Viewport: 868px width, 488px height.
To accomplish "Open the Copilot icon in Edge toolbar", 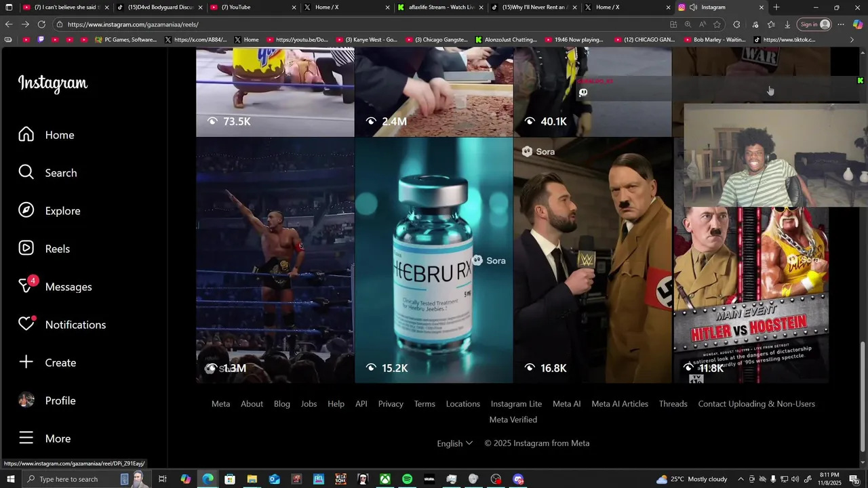I will point(858,24).
